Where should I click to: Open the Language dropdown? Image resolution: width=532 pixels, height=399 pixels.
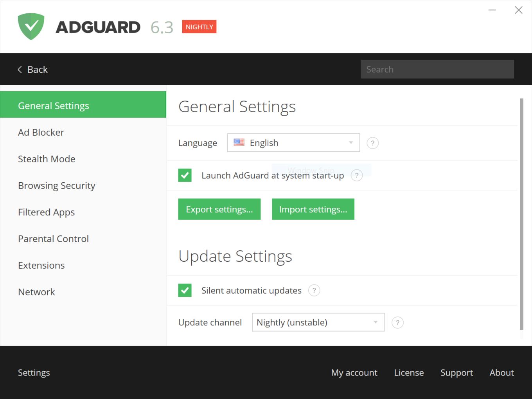pos(293,143)
